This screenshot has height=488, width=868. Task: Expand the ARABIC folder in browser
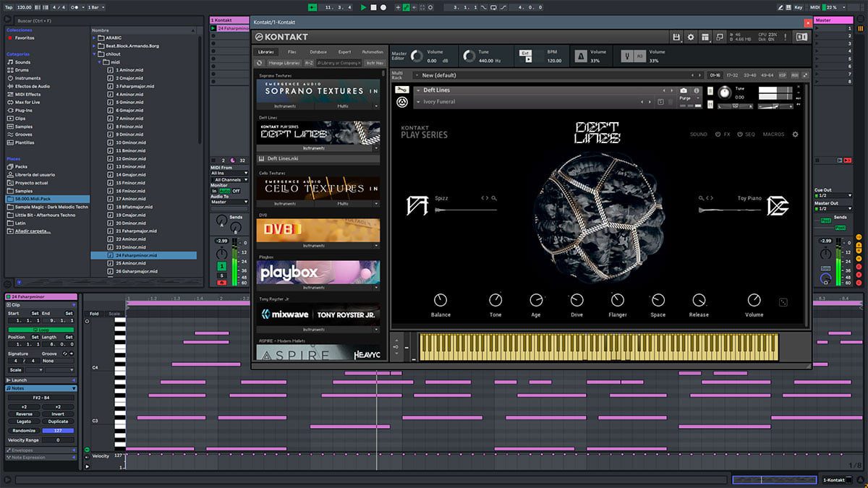[x=94, y=38]
